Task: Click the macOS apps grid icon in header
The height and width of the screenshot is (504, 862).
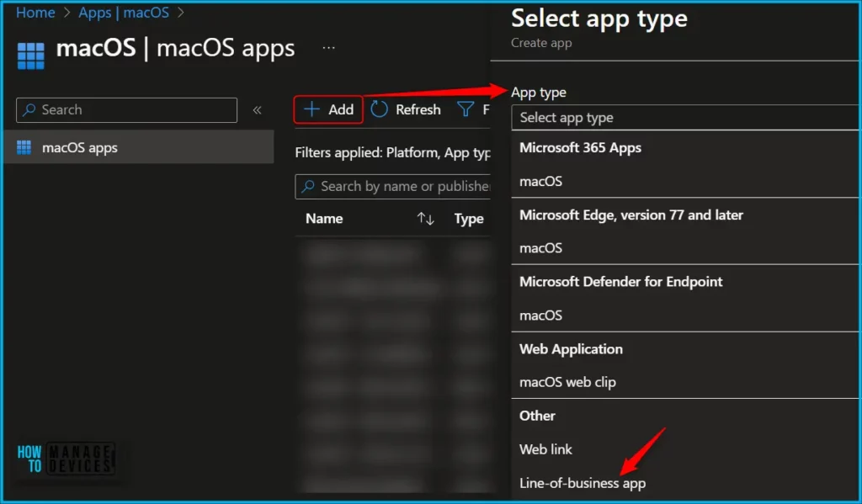Action: [x=31, y=56]
